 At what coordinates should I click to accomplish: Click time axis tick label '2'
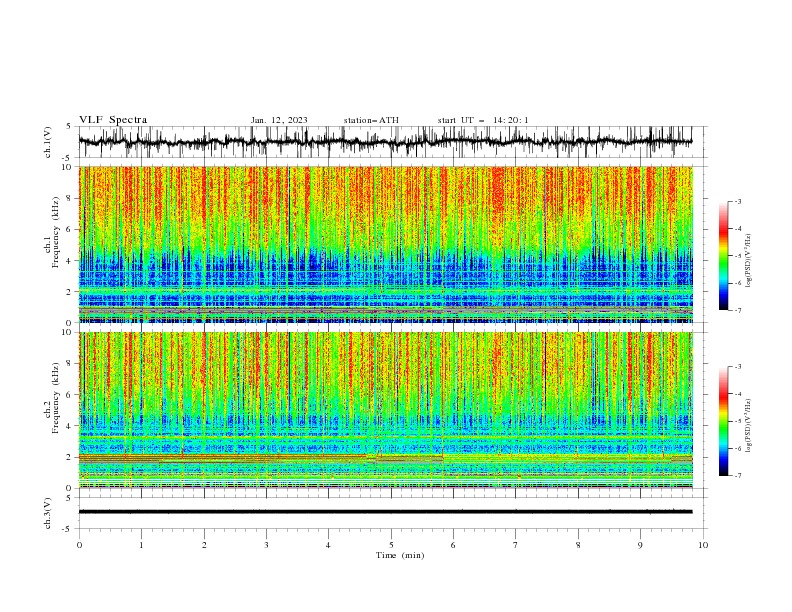[204, 545]
